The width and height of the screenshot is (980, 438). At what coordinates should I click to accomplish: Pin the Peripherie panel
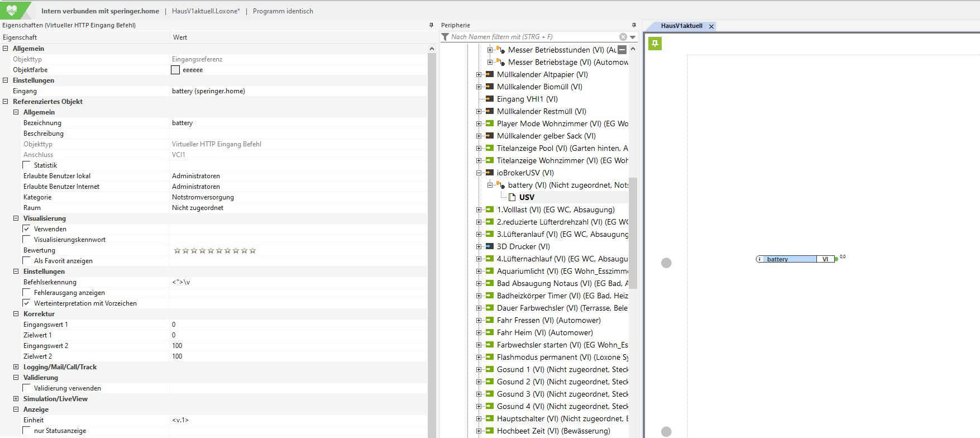point(634,25)
